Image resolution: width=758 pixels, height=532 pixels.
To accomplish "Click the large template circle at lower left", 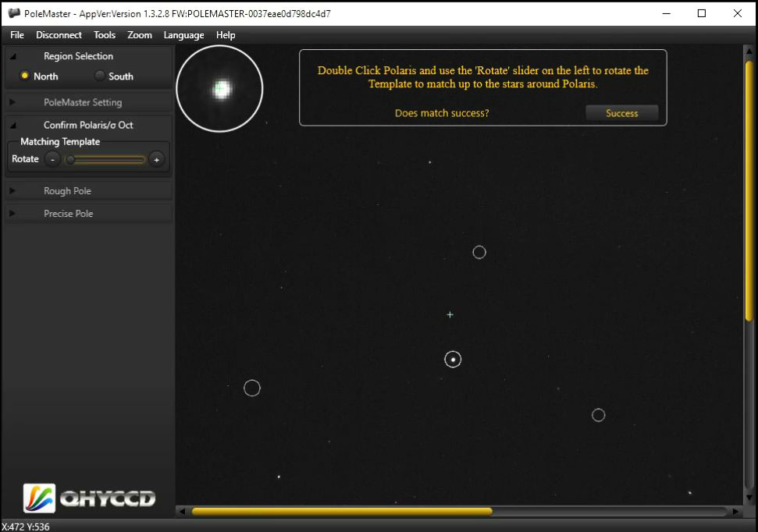I will pos(251,388).
